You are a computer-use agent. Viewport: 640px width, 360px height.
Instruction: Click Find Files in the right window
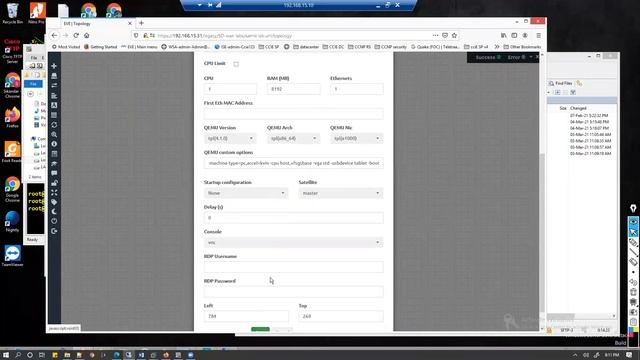tap(560, 83)
